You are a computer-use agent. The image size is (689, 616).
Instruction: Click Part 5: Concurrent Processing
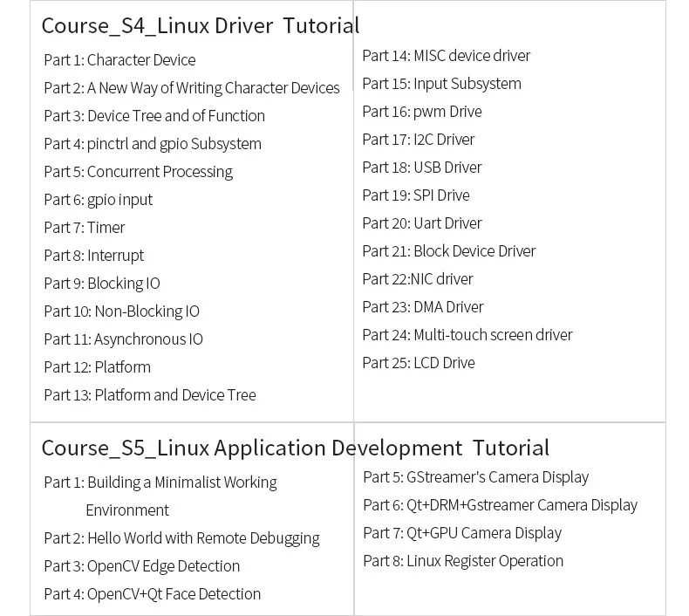(x=138, y=172)
